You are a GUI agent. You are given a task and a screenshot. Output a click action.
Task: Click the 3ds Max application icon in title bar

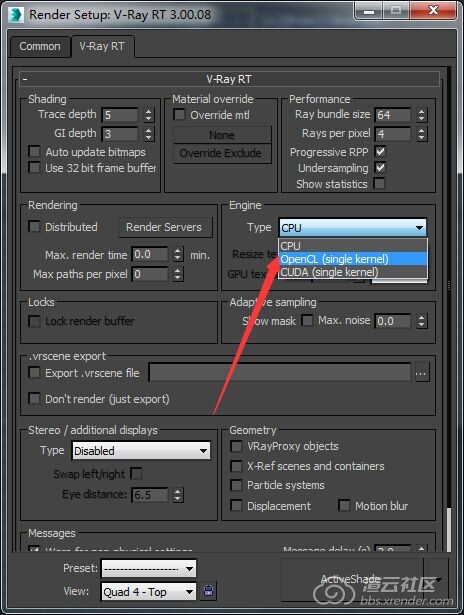[16, 15]
